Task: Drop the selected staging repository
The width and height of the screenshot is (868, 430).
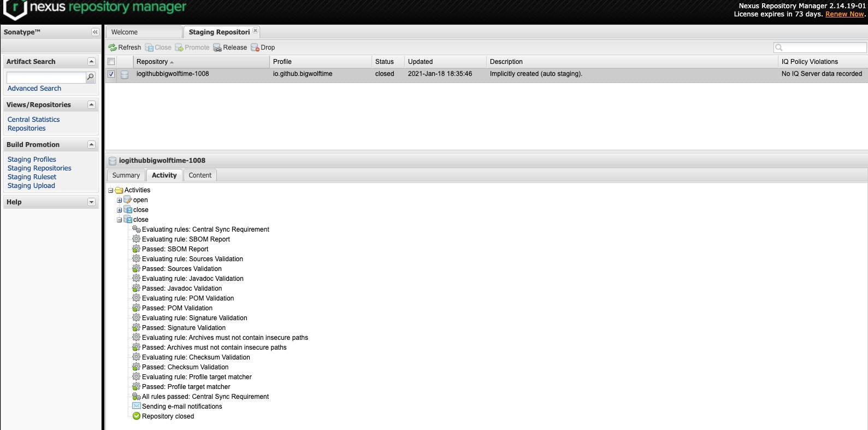Action: [263, 48]
